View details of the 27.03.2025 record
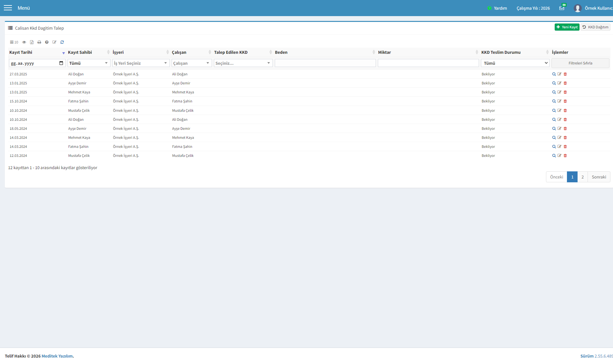Image resolution: width=613 pixels, height=364 pixels. (554, 74)
